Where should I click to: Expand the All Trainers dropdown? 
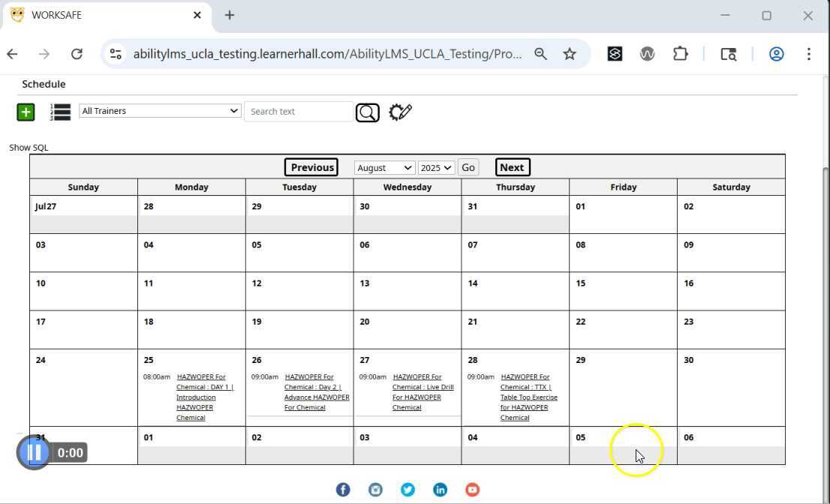tap(160, 111)
